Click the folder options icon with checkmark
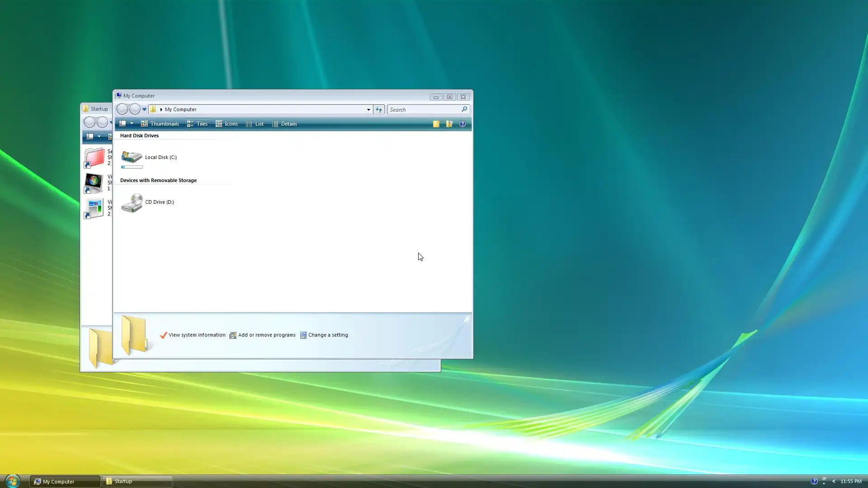This screenshot has width=868, height=488. [x=449, y=124]
